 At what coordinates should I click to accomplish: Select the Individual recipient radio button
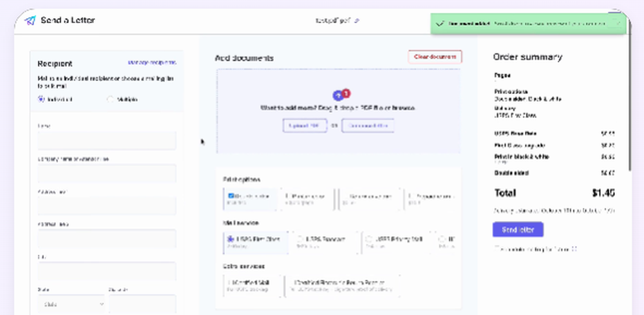pyautogui.click(x=41, y=99)
